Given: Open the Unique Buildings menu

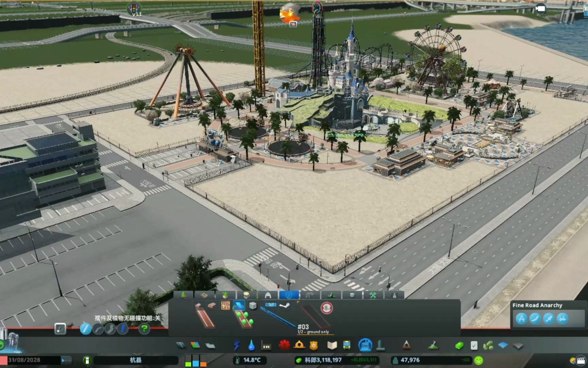Looking at the screenshot, I should 380,346.
